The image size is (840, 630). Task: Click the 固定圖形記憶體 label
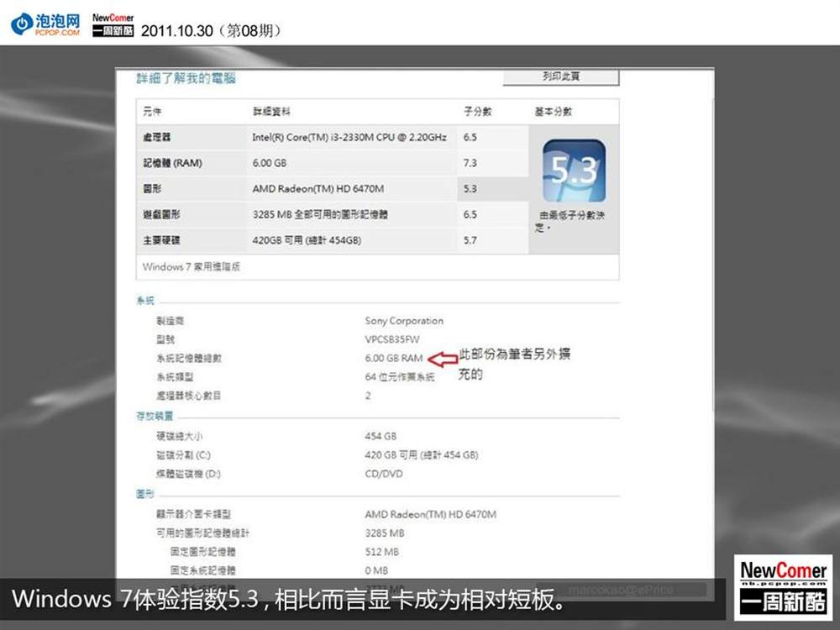[202, 552]
